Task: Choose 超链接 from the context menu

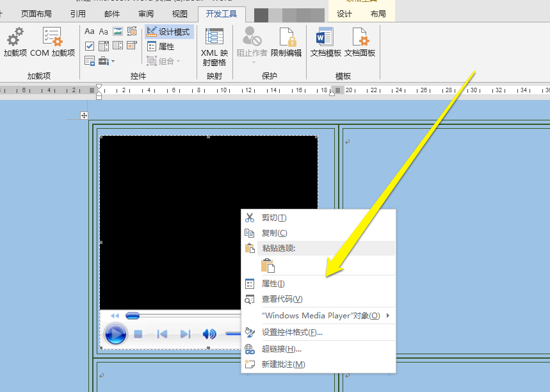Action: pyautogui.click(x=318, y=349)
